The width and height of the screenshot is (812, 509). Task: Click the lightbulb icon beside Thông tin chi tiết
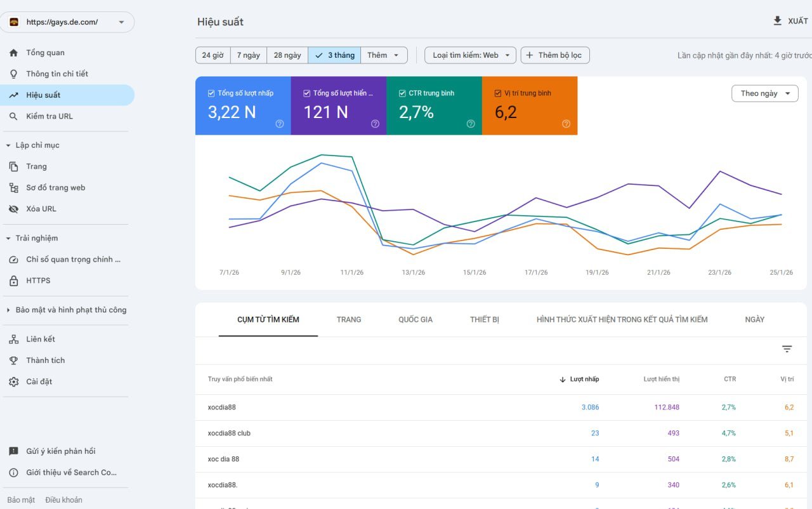[13, 74]
